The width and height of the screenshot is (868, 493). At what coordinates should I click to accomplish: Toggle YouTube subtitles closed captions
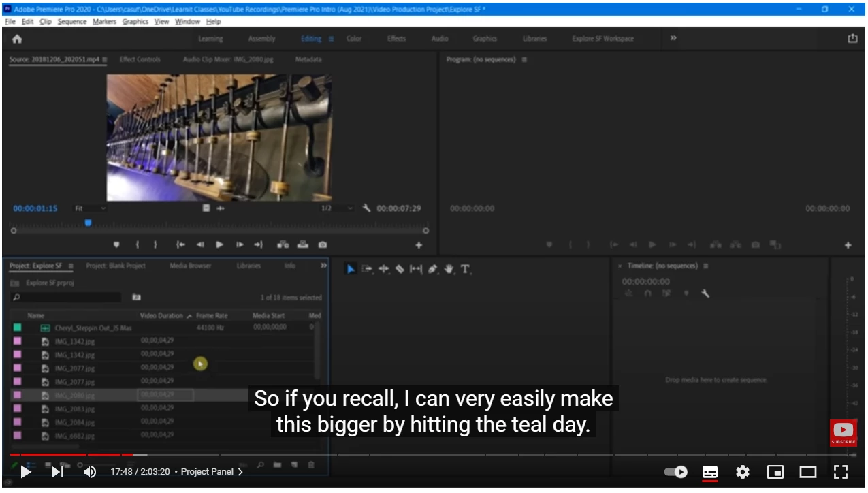(x=710, y=472)
